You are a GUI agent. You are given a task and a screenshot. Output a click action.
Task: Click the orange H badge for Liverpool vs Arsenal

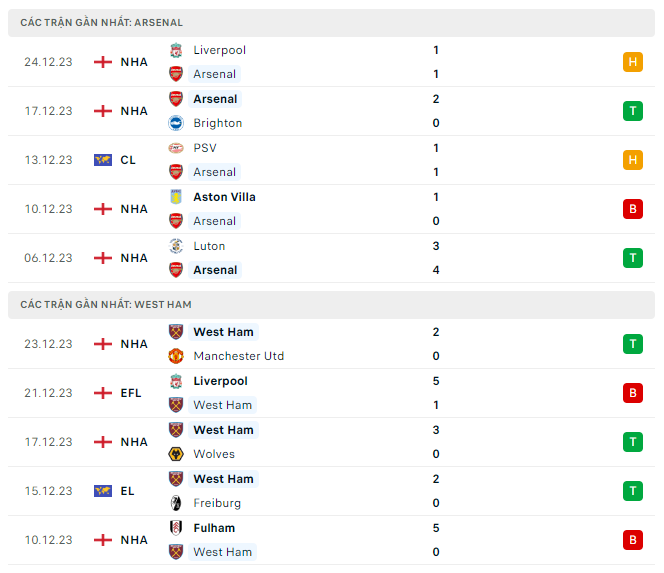tap(632, 62)
